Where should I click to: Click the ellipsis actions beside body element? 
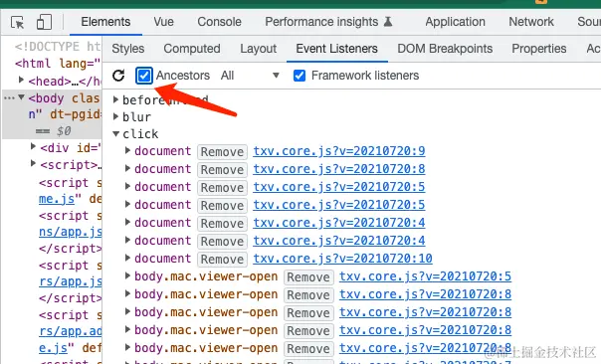click(x=9, y=98)
